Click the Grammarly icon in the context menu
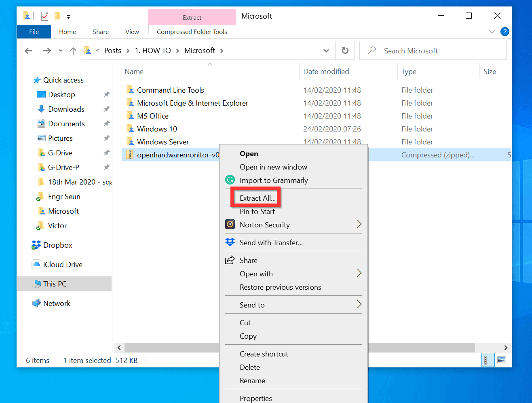The image size is (532, 403). pos(230,180)
